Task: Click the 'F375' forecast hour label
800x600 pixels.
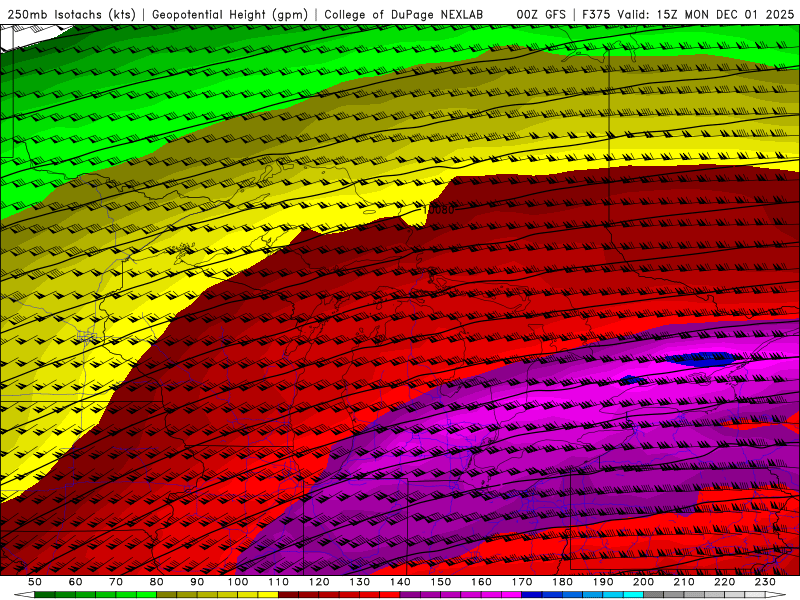Action: 596,14
